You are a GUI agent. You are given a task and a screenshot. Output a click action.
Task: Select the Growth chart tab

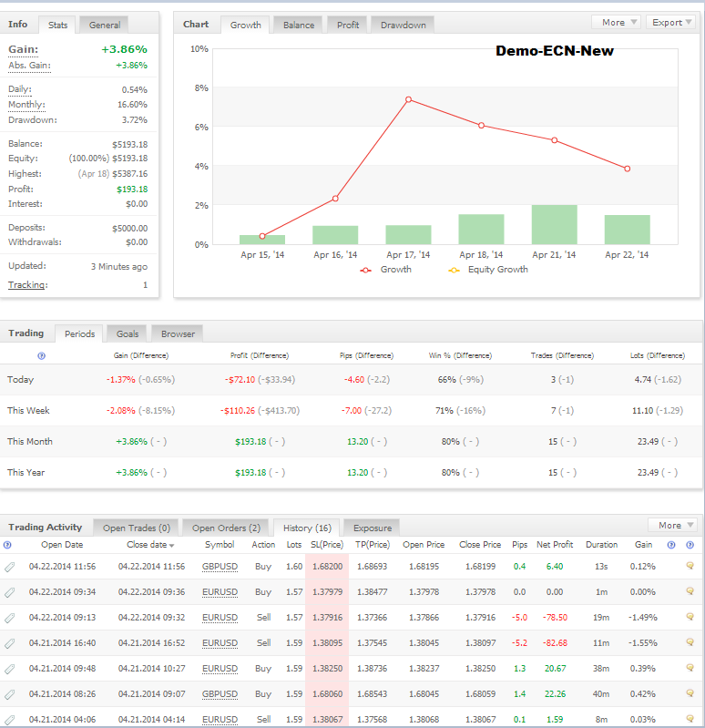246,26
